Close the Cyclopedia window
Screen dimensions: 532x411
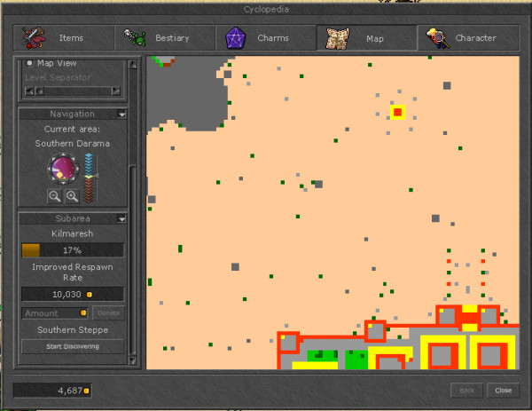point(503,391)
